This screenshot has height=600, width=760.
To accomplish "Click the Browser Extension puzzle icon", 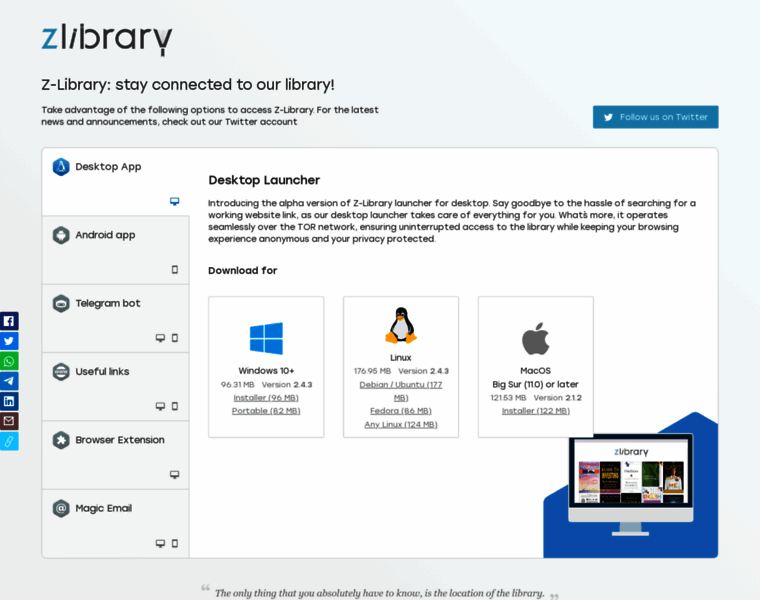I will (61, 440).
